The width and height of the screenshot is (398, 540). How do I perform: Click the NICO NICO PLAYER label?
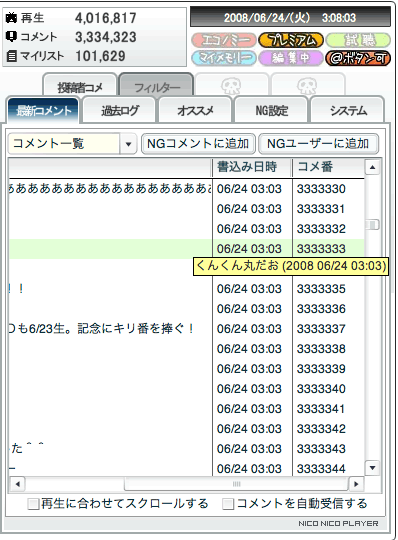[338, 523]
